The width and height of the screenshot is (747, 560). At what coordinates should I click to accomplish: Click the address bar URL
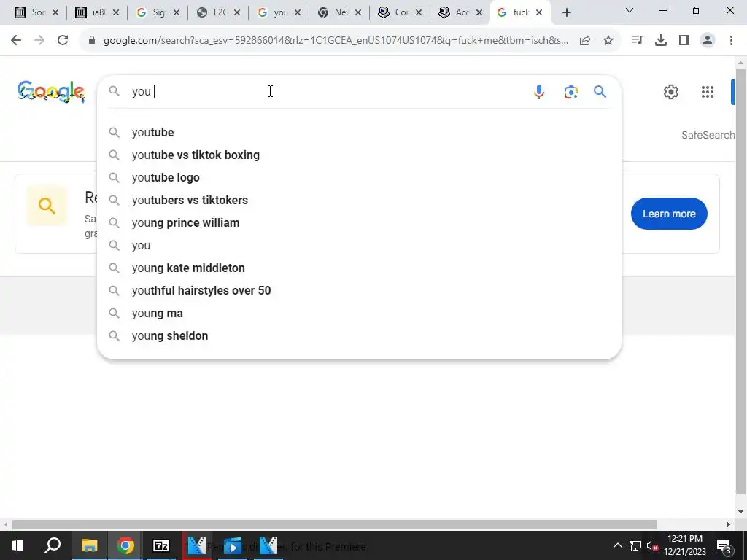pyautogui.click(x=336, y=41)
